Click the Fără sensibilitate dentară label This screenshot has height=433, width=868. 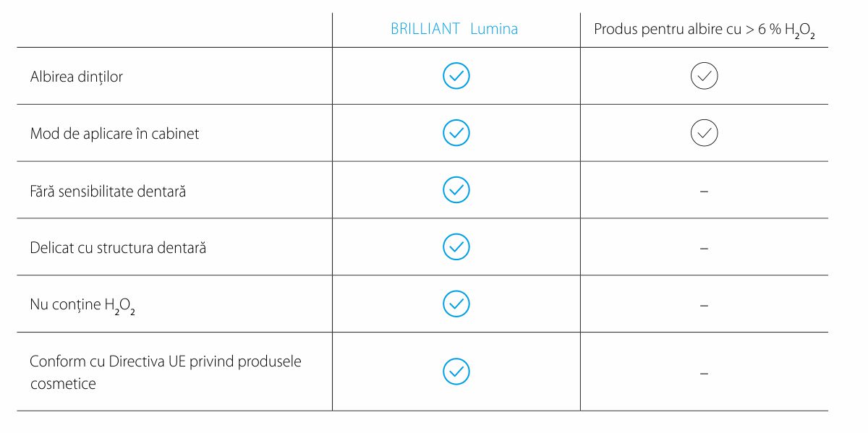tap(108, 191)
